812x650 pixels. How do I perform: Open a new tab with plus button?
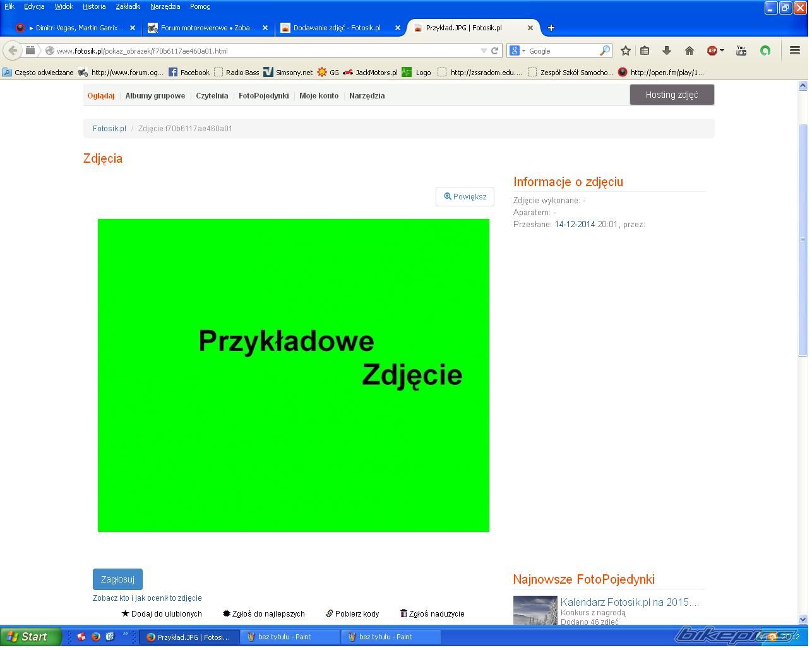point(551,28)
